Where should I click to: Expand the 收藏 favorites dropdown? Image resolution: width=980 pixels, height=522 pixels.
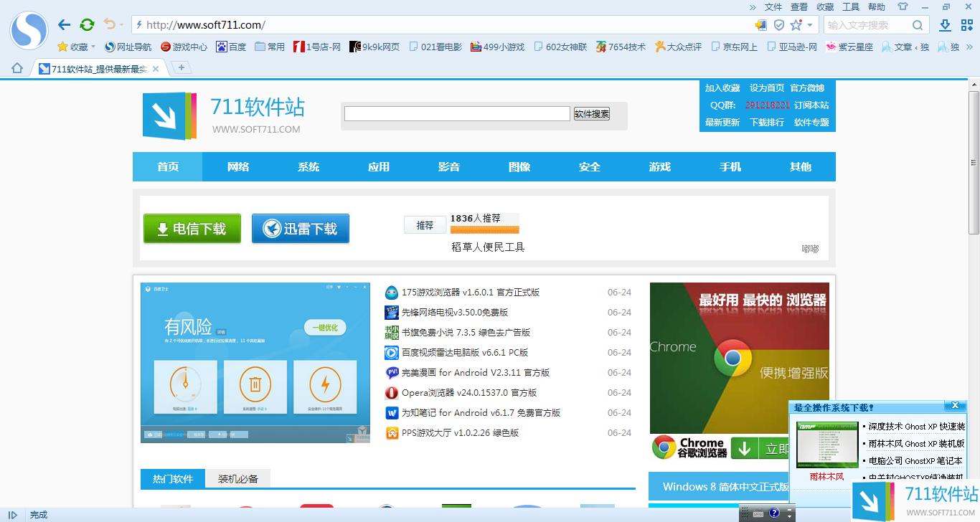[76, 47]
